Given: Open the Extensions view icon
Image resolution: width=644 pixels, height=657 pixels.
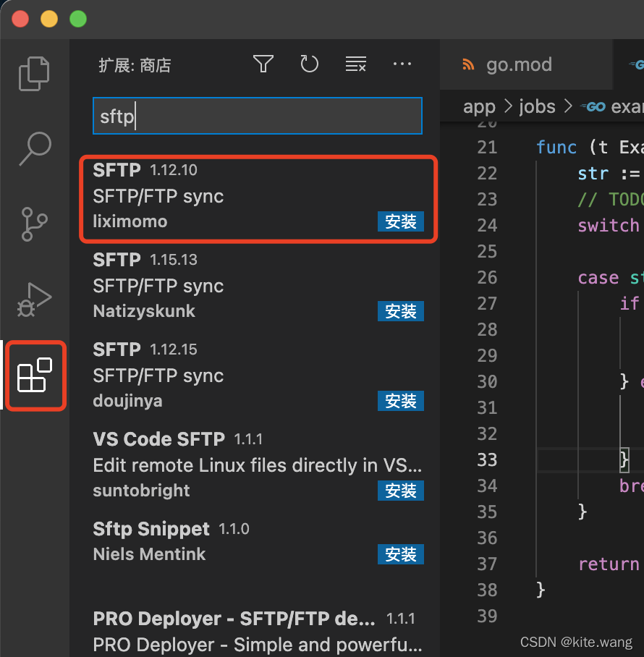Looking at the screenshot, I should coord(35,376).
